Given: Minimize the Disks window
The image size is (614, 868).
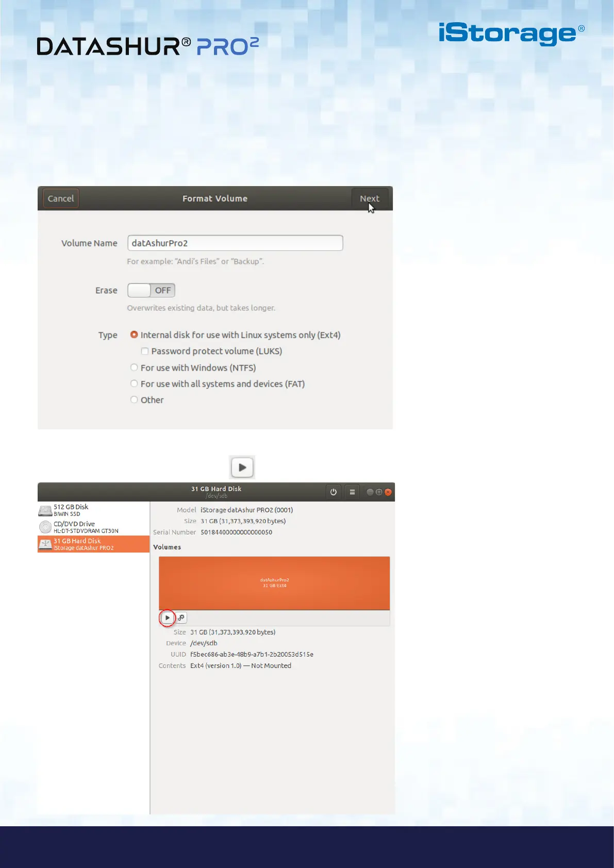Looking at the screenshot, I should 370,492.
